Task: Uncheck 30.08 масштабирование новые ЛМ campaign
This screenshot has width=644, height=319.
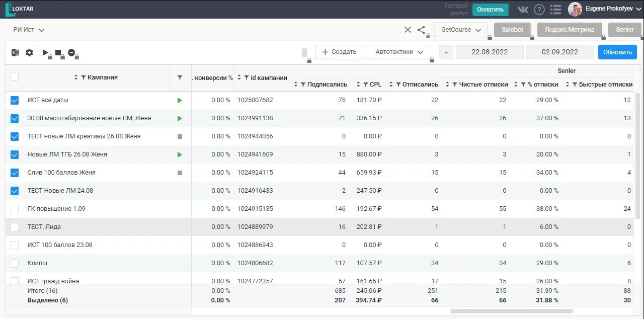Action: (x=15, y=118)
